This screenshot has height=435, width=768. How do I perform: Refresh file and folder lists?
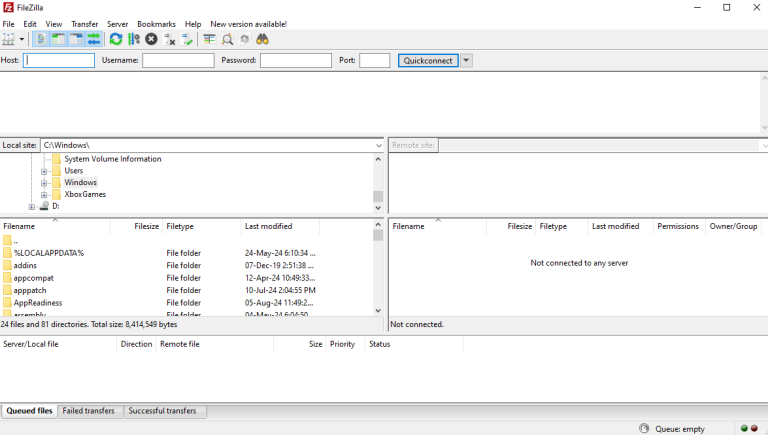click(116, 39)
